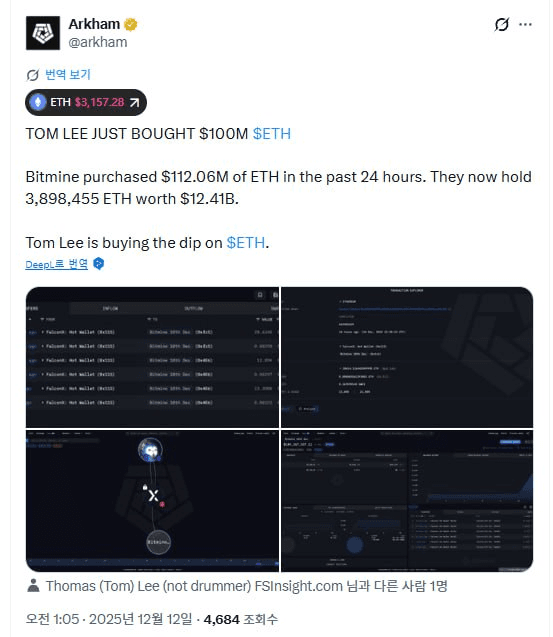Open the top-right transaction explorer image
Screen dimensions: 553x637
click(x=407, y=357)
